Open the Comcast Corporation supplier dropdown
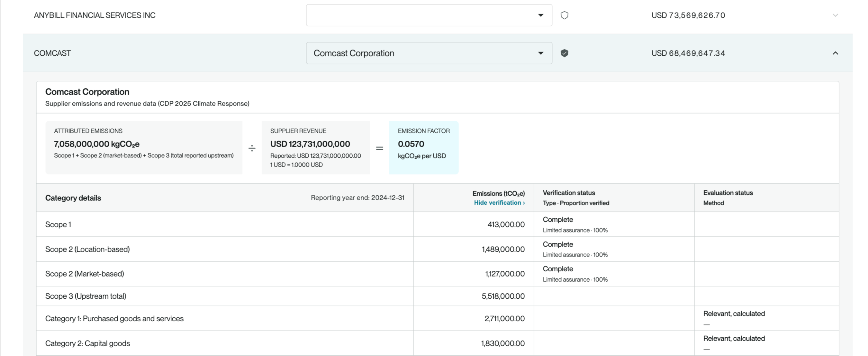Image resolution: width=868 pixels, height=356 pixels. pos(429,53)
